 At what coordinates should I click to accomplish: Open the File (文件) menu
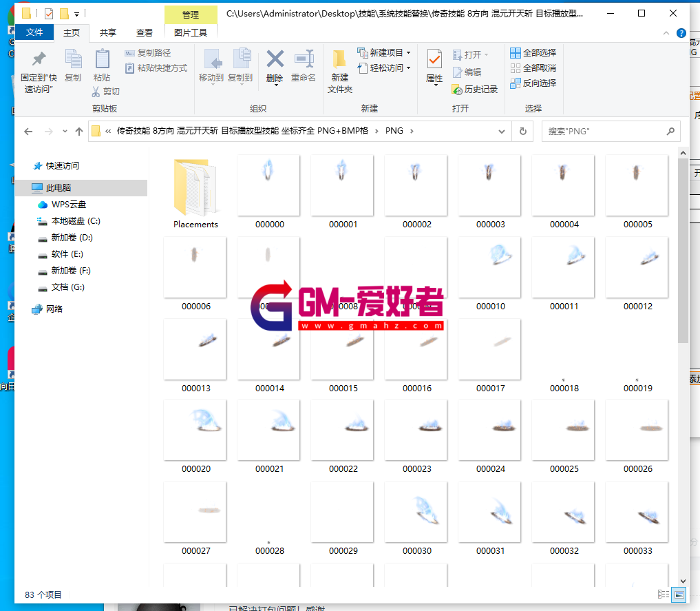pos(34,32)
